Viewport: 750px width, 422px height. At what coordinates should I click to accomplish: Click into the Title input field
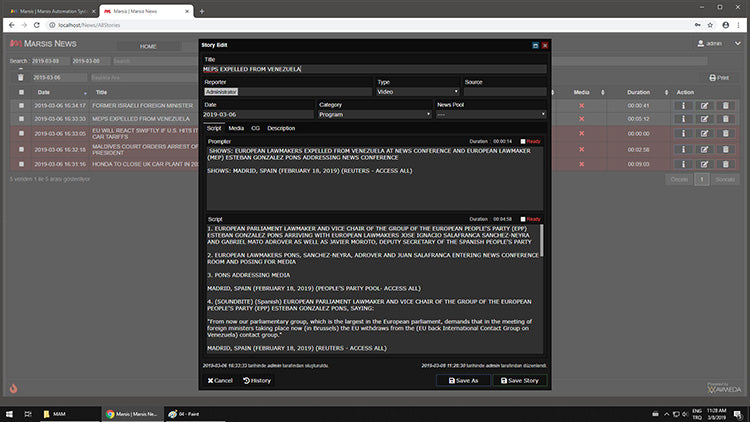pos(375,69)
